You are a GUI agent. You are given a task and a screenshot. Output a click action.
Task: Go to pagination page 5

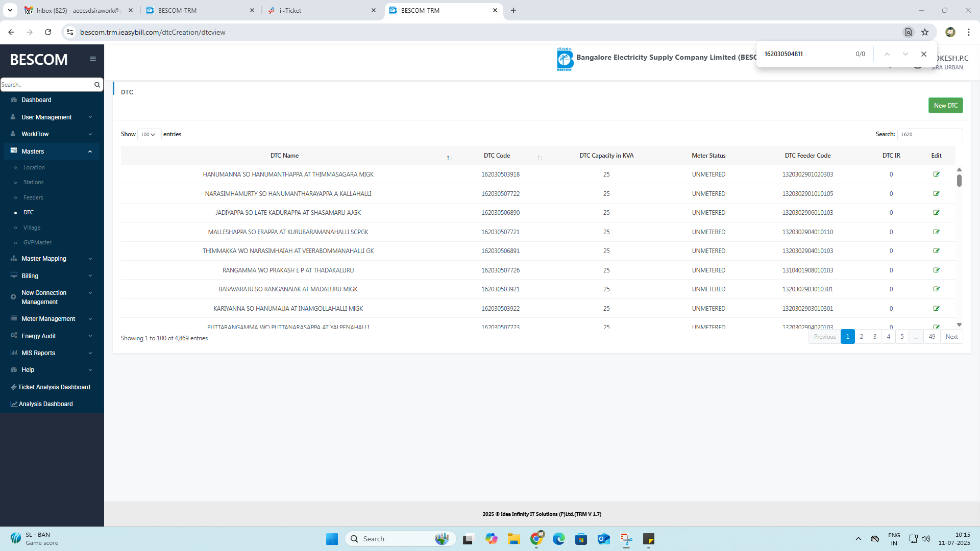coord(902,337)
